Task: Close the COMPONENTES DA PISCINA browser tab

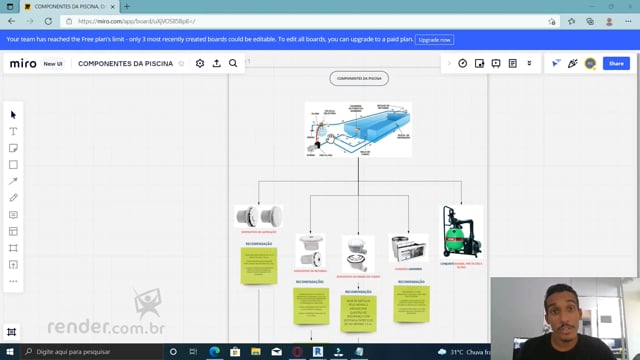Action: (x=113, y=7)
